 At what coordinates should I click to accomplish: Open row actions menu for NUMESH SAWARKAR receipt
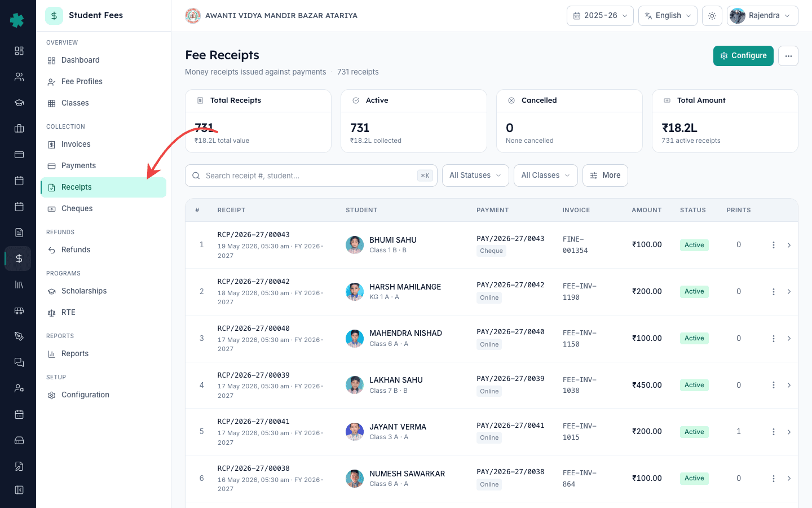click(x=774, y=478)
